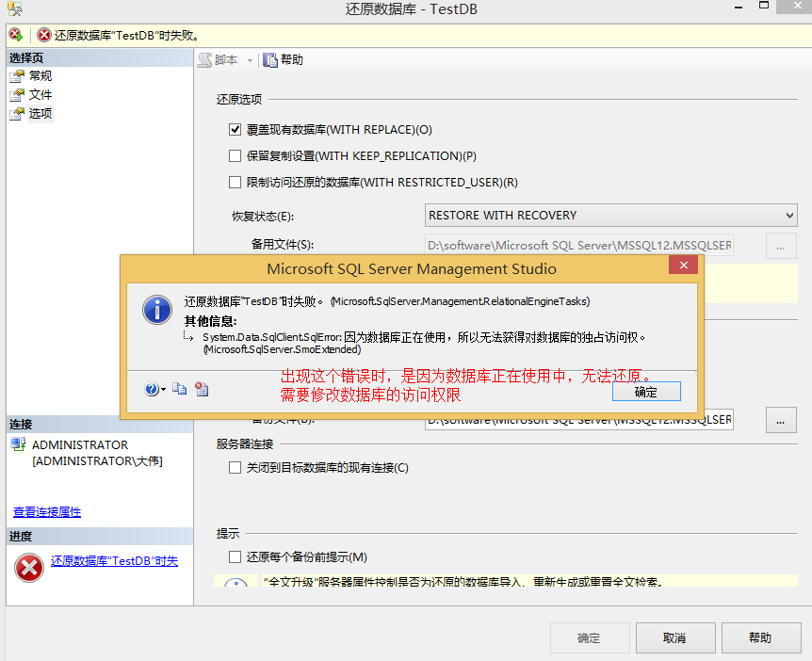Click the 文件 page icon
Image resolution: width=812 pixels, height=661 pixels.
(17, 95)
